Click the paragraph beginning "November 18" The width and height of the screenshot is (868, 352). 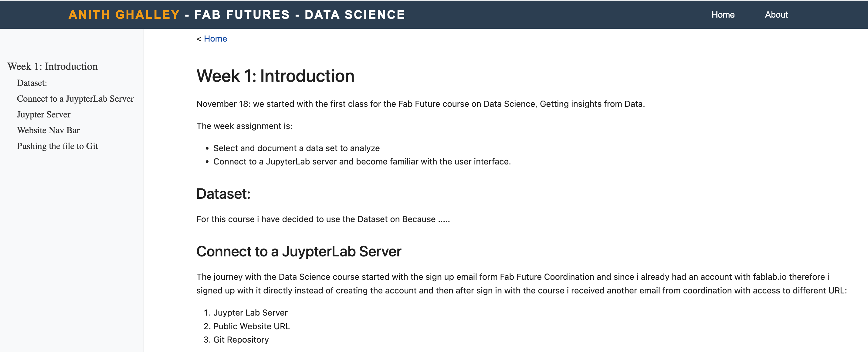(420, 104)
